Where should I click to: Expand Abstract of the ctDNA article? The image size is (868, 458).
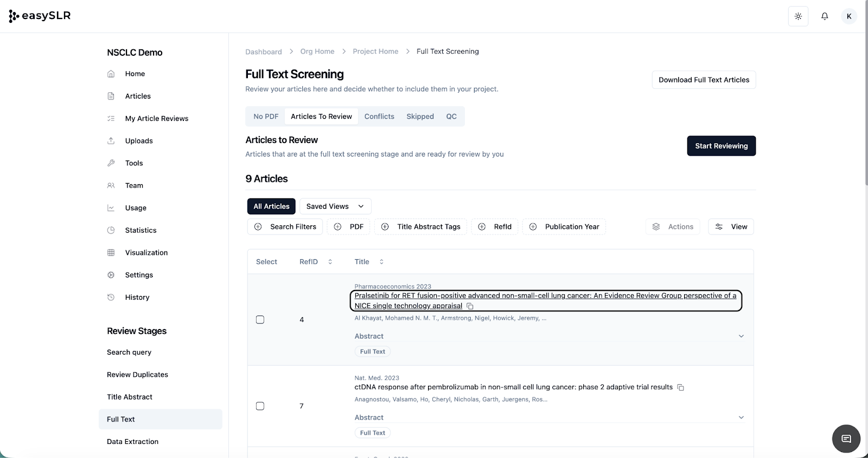741,417
